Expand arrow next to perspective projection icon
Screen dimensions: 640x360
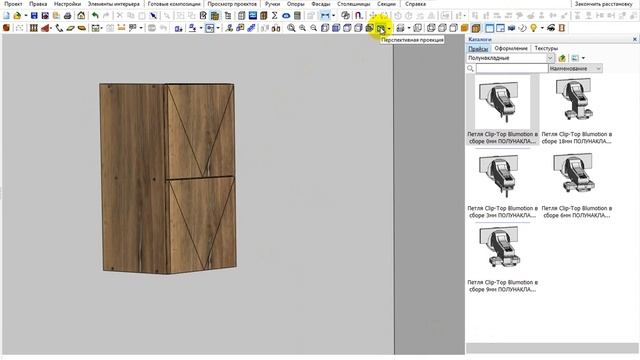tap(389, 28)
